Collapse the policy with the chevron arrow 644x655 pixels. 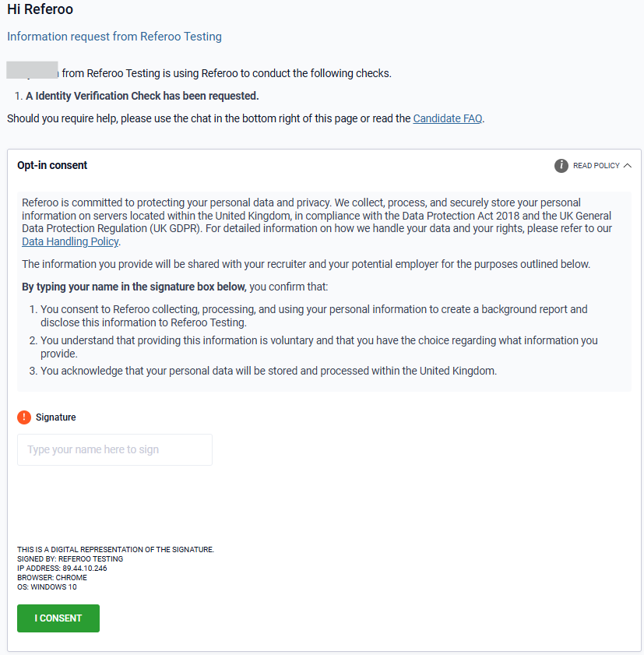pos(628,166)
